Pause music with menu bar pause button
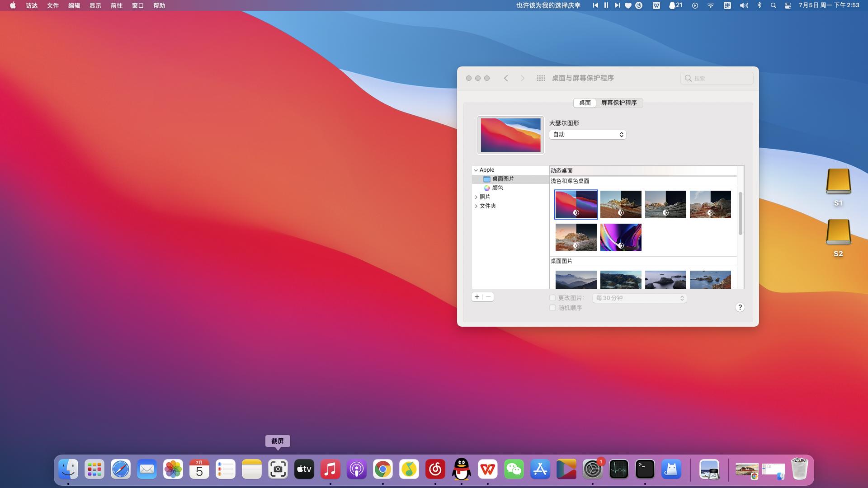This screenshot has width=868, height=488. 606,5
